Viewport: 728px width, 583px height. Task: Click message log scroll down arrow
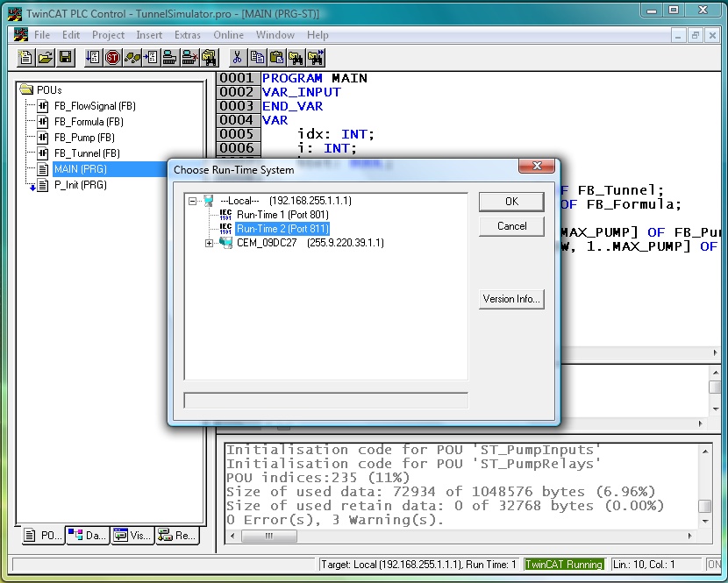pyautogui.click(x=705, y=522)
